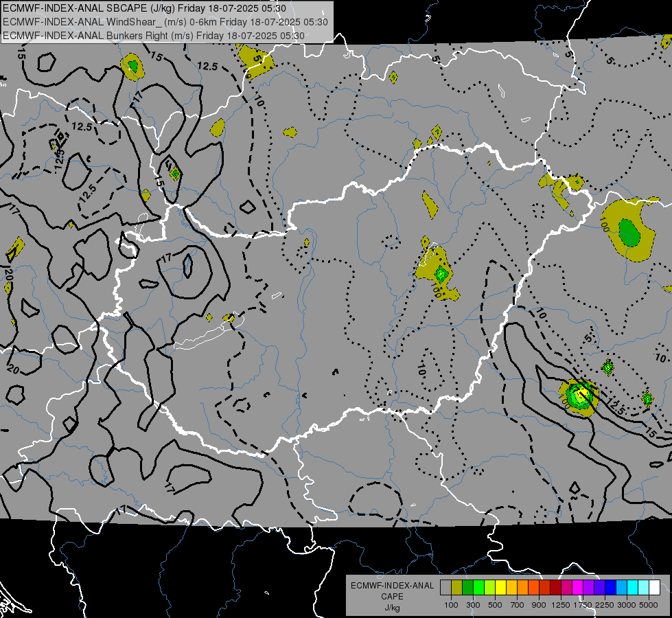Viewport: 672px width, 618px height.
Task: Click the Bunkers Right (m/s) title line
Action: tap(154, 36)
